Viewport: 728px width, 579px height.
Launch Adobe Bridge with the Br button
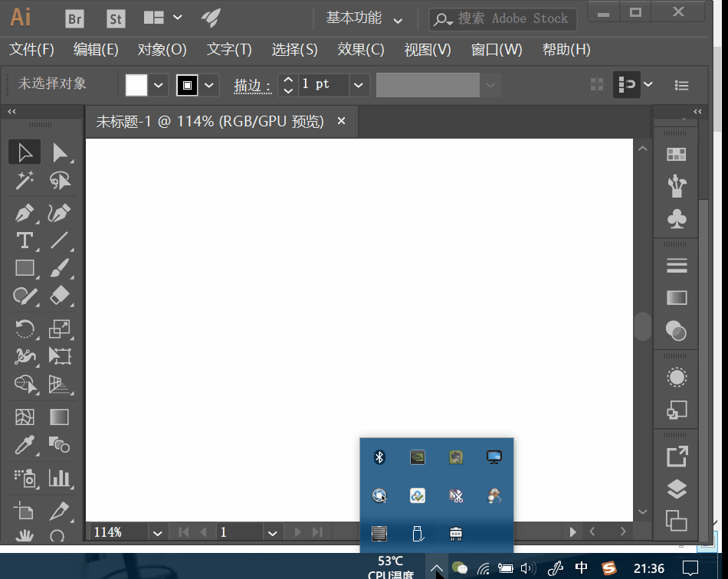pos(74,18)
